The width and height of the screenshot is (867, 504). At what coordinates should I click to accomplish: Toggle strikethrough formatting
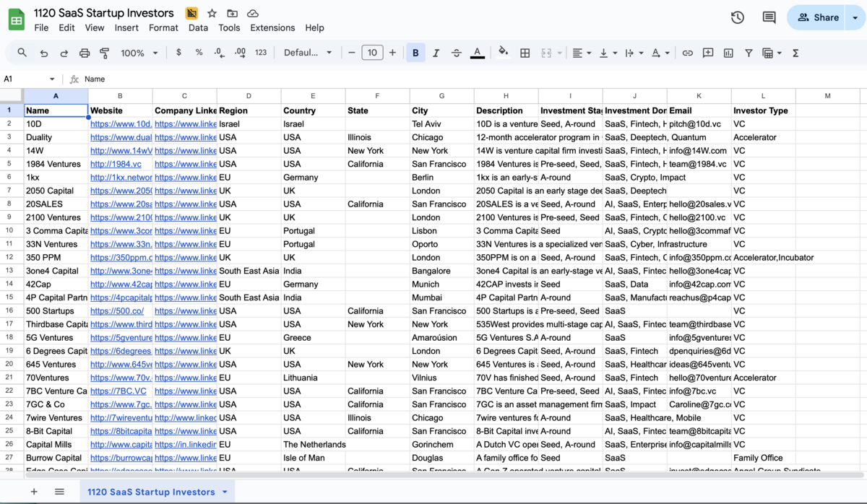[456, 52]
